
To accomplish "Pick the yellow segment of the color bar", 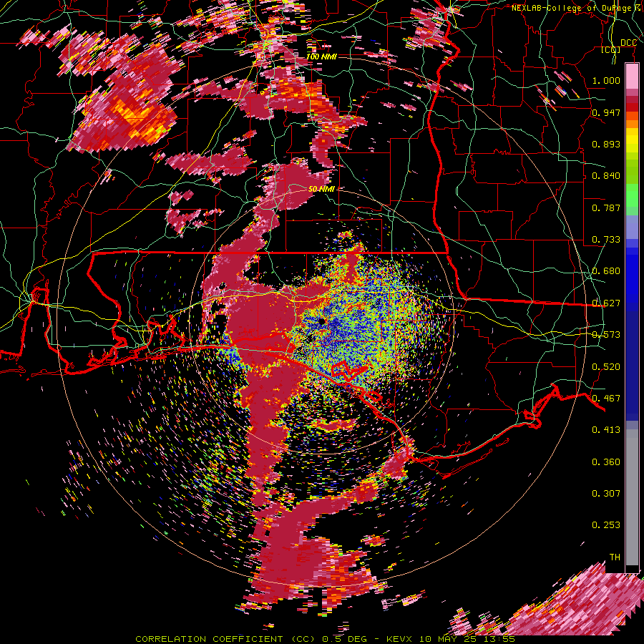I will (632, 140).
